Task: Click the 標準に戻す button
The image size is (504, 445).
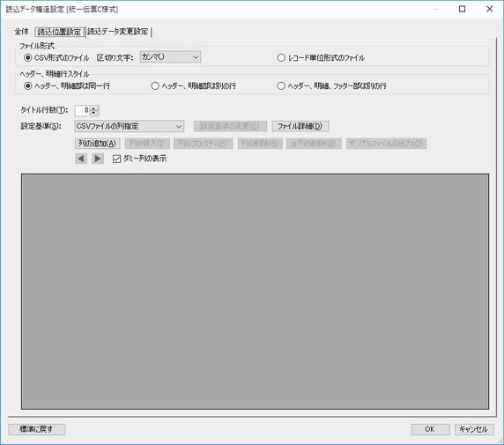Action: coord(37,429)
